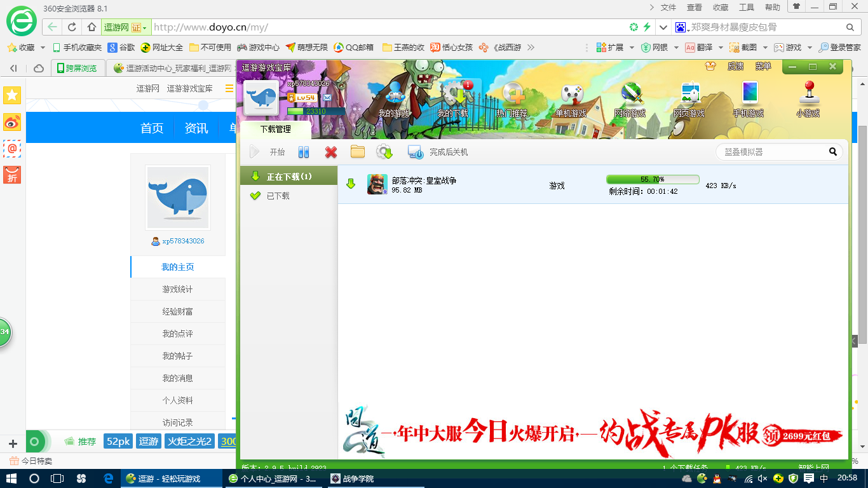The image size is (868, 488).
Task: Click the start (开始) play button
Action: [268, 152]
